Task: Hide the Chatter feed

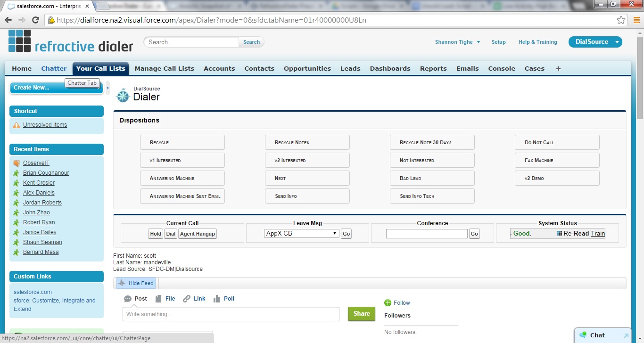Action: [x=136, y=283]
